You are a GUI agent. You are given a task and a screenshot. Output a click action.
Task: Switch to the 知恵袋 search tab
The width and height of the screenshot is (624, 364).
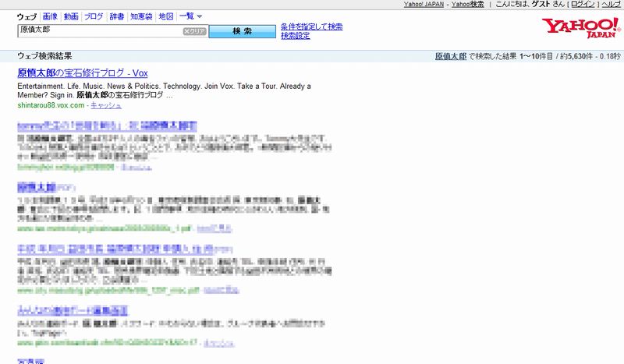tap(141, 16)
